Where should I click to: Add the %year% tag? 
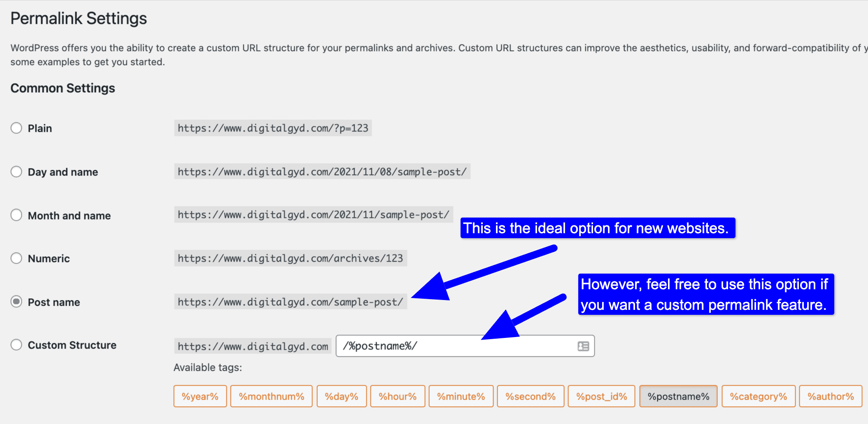point(200,396)
